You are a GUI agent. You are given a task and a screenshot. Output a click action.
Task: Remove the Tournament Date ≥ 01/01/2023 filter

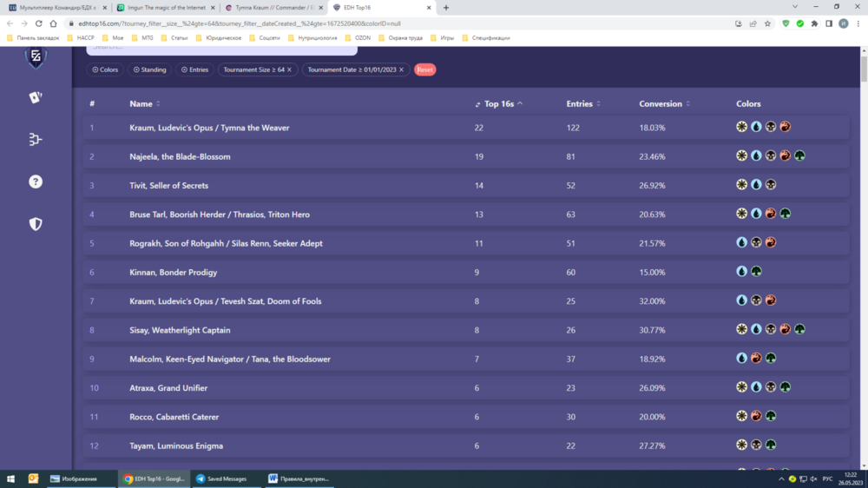click(x=401, y=69)
